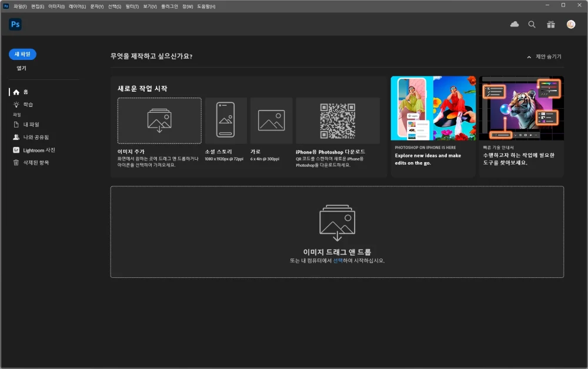Open 나와 공유됨 (Shared with me)
This screenshot has width=588, height=369.
click(35, 137)
